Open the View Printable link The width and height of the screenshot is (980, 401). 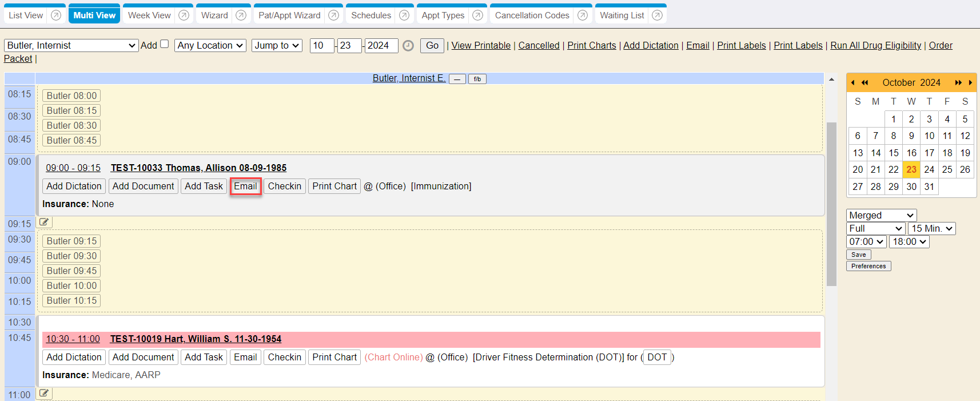[481, 46]
